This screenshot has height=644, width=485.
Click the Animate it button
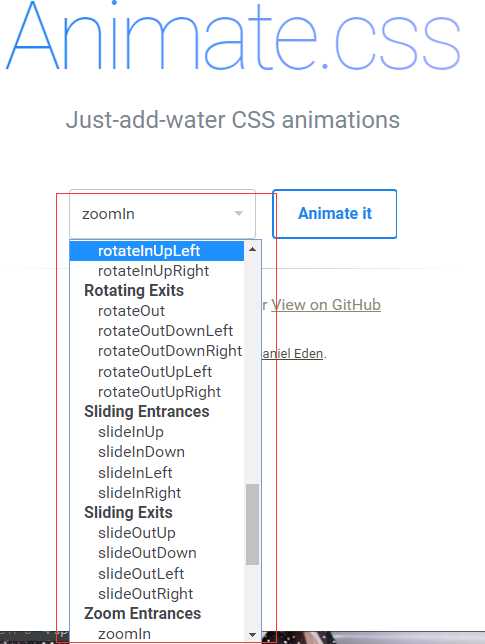tap(334, 214)
